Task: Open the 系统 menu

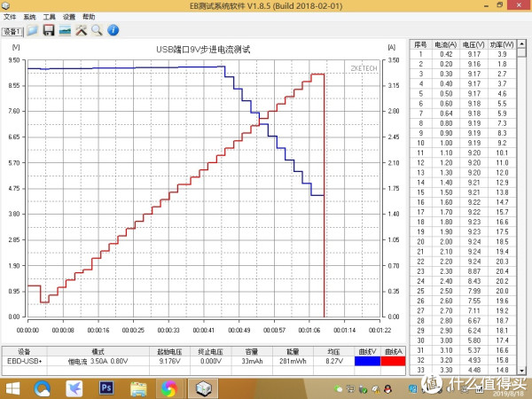Action: click(29, 17)
